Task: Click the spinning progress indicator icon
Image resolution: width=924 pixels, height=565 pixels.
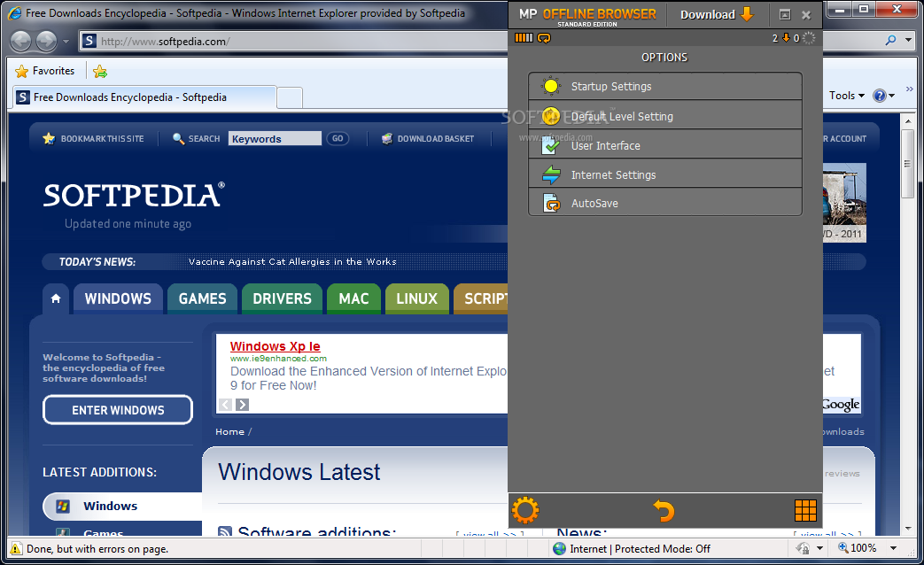Action: point(809,38)
